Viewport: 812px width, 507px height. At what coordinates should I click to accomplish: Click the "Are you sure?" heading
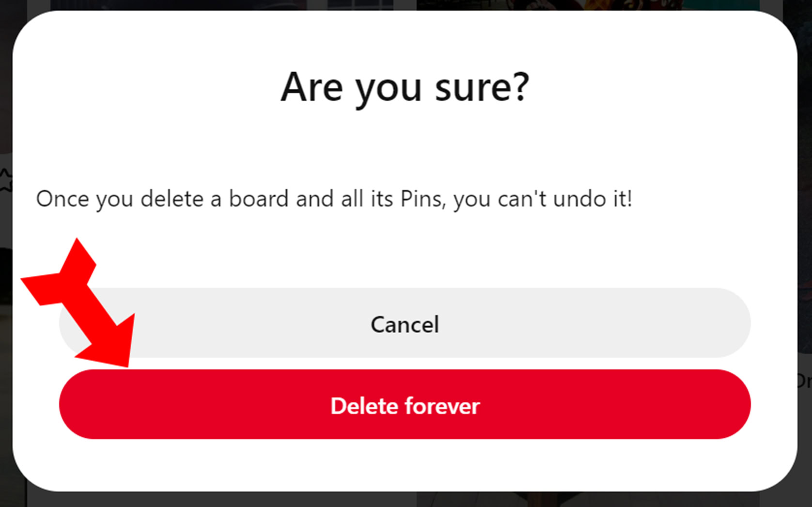pyautogui.click(x=405, y=87)
